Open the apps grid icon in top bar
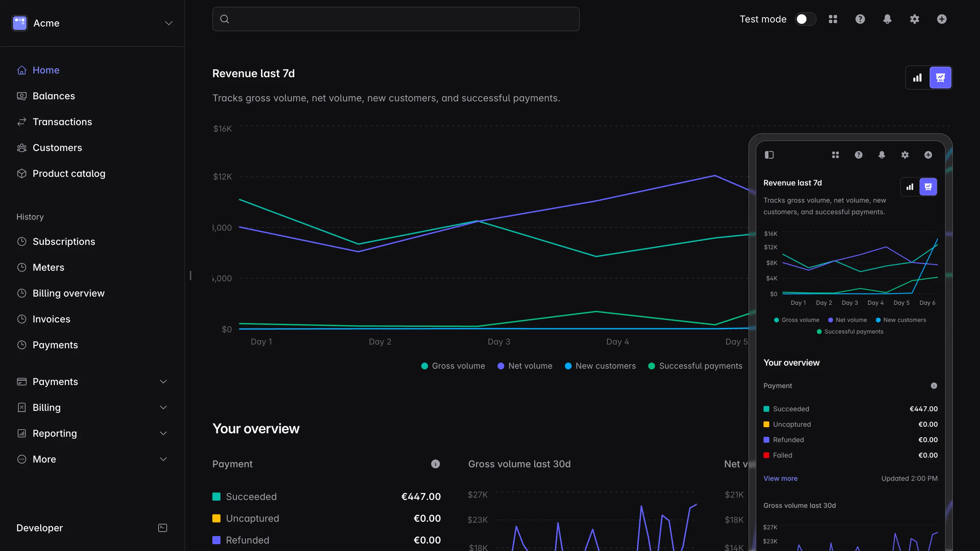The image size is (980, 551). tap(833, 19)
